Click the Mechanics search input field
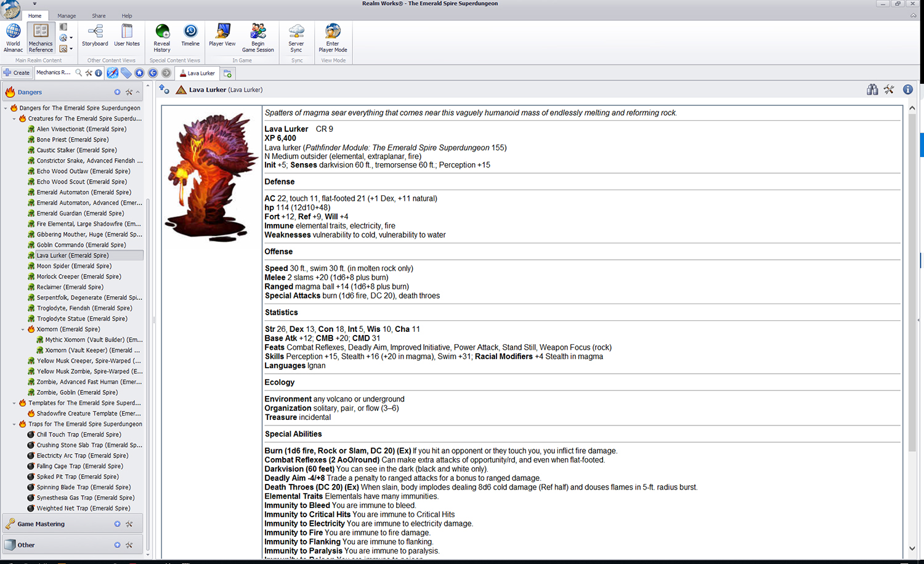The height and width of the screenshot is (564, 924). pos(54,73)
